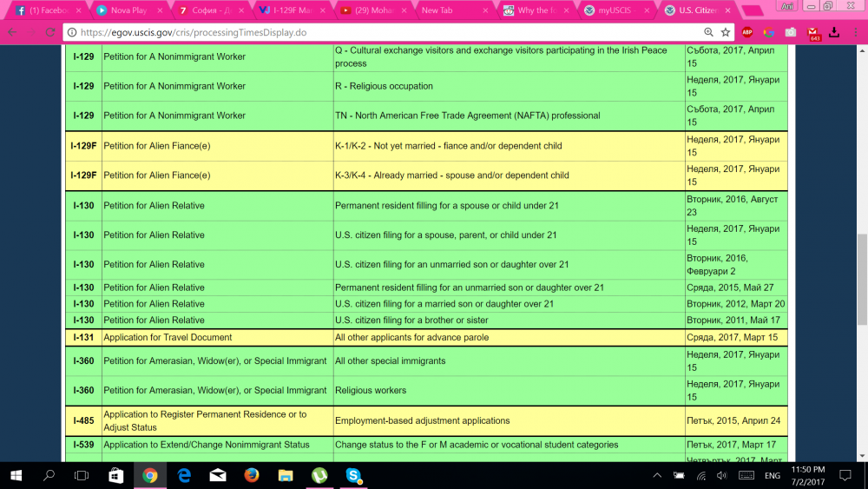Open Windows Store from taskbar
The width and height of the screenshot is (868, 489).
click(x=115, y=476)
